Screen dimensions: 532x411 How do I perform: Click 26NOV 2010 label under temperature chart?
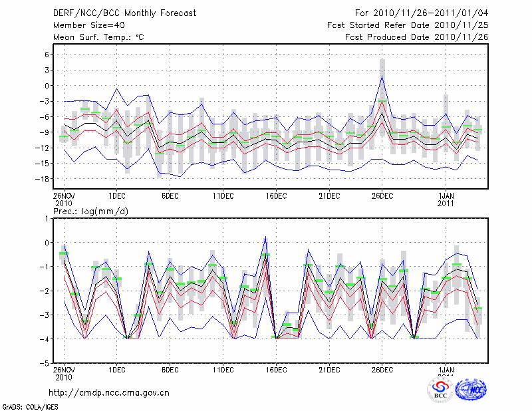pyautogui.click(x=63, y=199)
